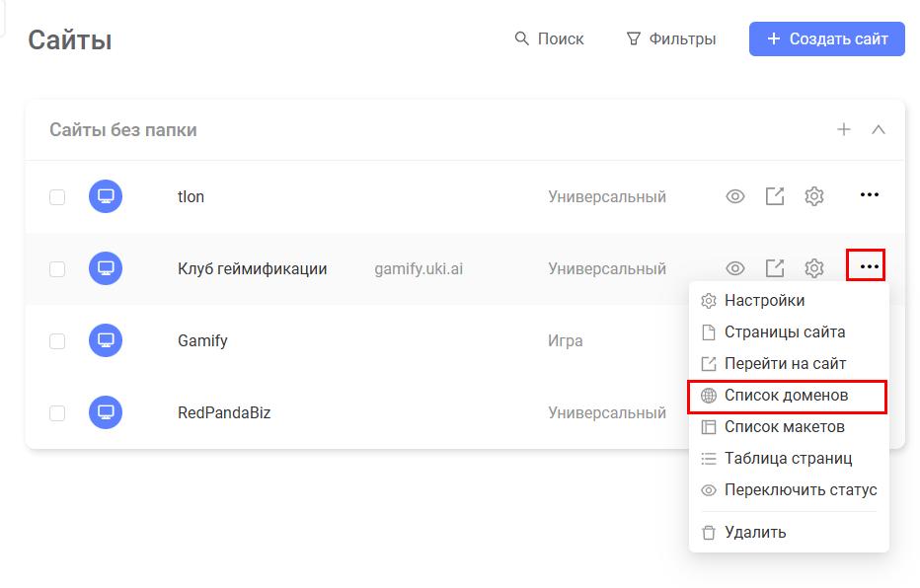The image size is (920, 588).
Task: Close three-dots menu of Клуб геймификации
Action: pos(866,266)
